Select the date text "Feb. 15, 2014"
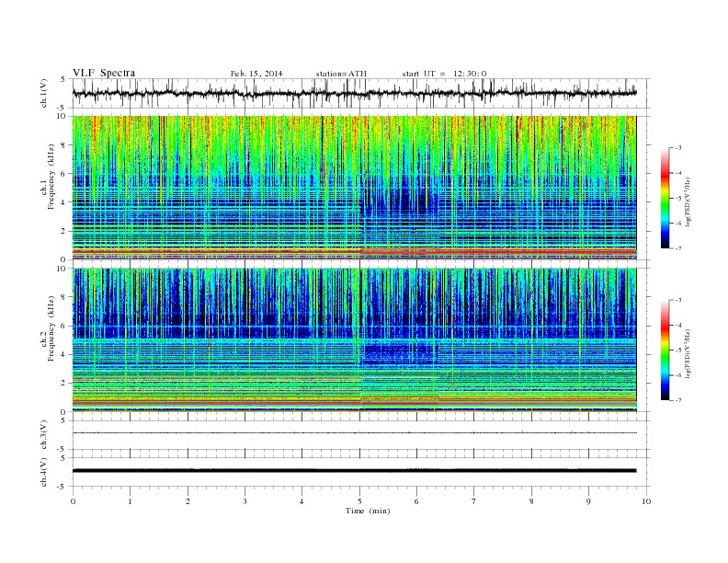This screenshot has width=728, height=563. [256, 74]
